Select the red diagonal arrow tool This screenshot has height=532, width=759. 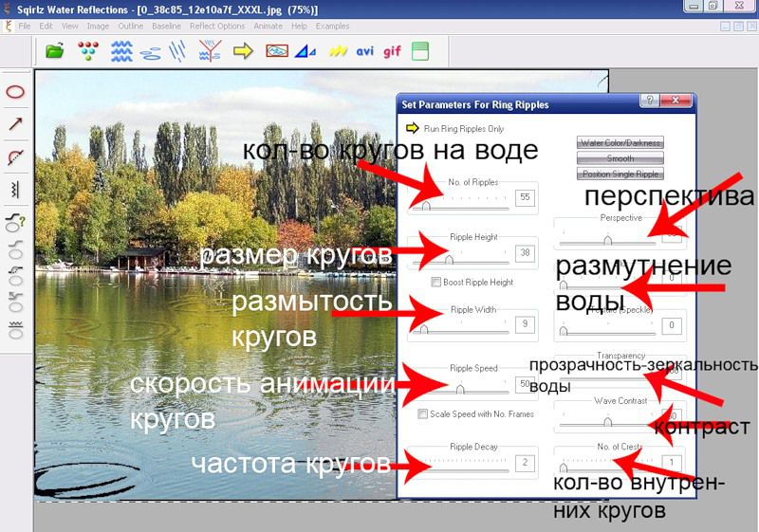tap(15, 124)
